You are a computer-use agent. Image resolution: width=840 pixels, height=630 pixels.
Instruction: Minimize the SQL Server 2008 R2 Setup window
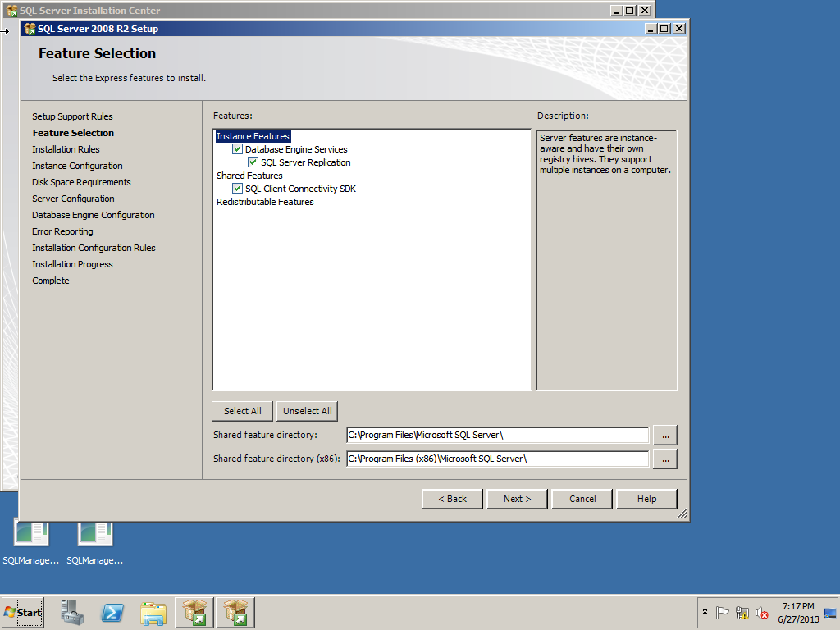(x=651, y=29)
